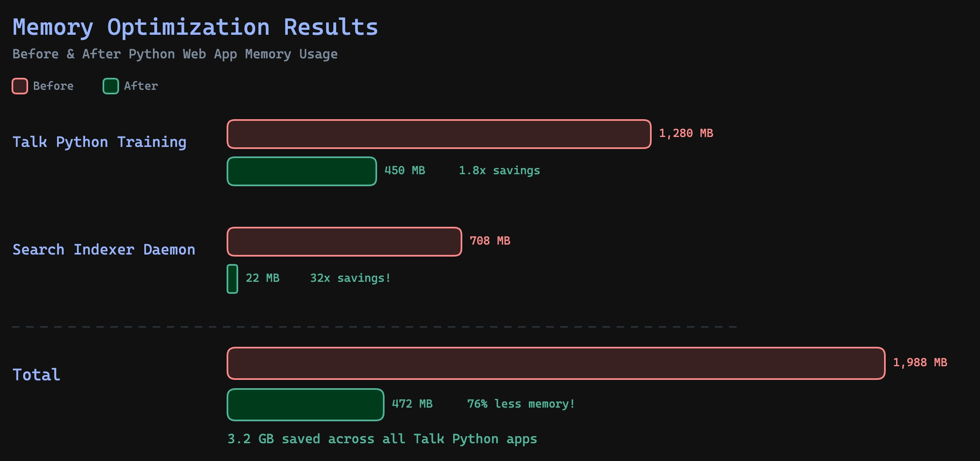Screen dimensions: 980x461
Task: Click the 1,280 MB value label
Action: pyautogui.click(x=686, y=133)
